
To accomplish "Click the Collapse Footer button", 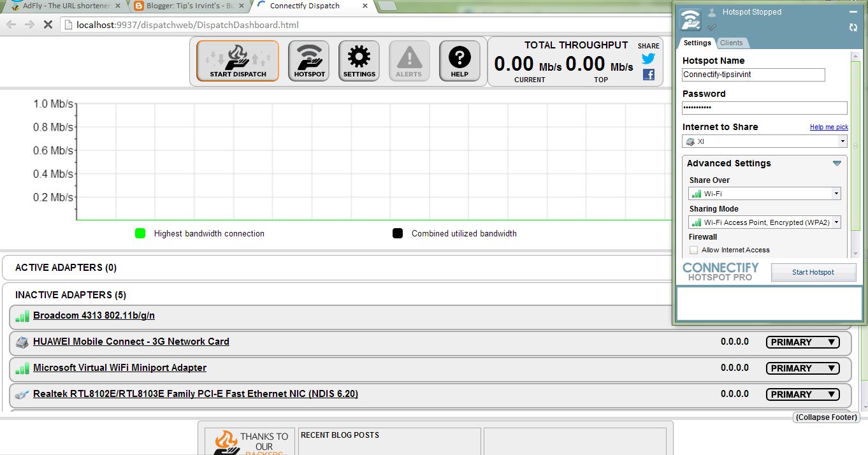I will [827, 417].
